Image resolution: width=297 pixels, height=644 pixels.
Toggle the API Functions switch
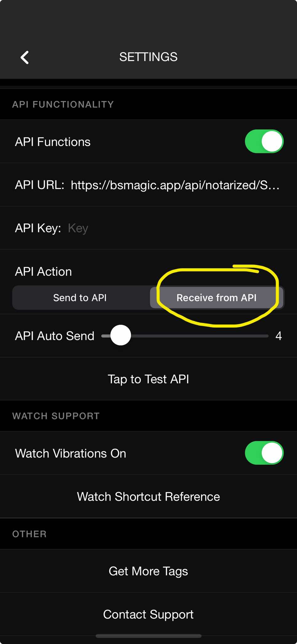tap(264, 142)
